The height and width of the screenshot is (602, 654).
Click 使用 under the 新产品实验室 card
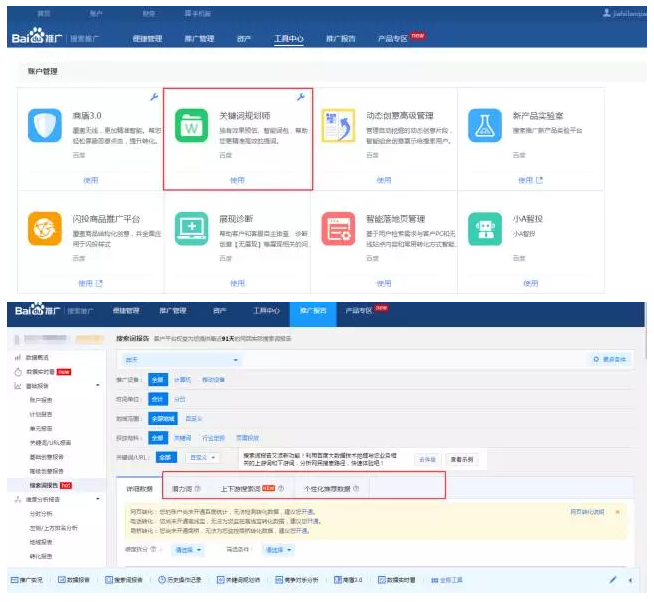(526, 180)
